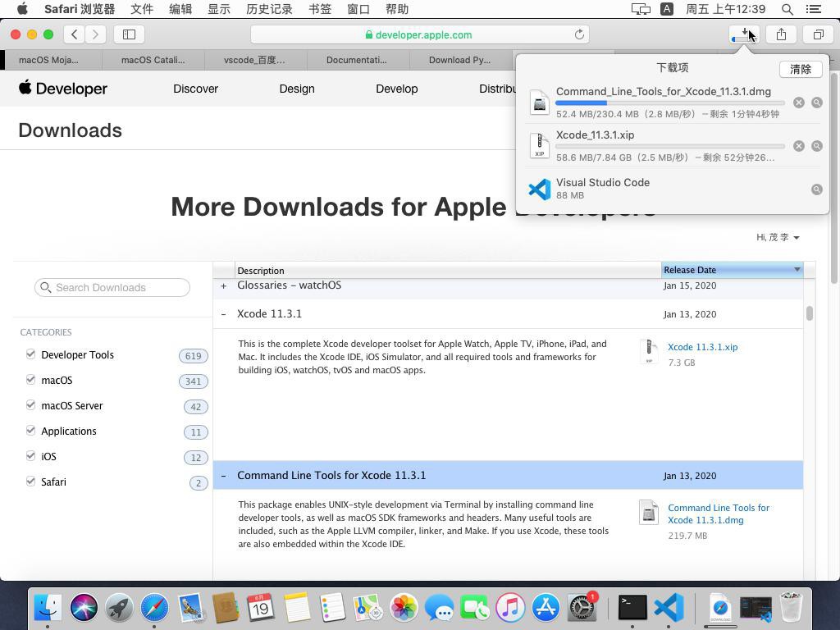Open the Apple menu
840x630 pixels.
[x=22, y=8]
